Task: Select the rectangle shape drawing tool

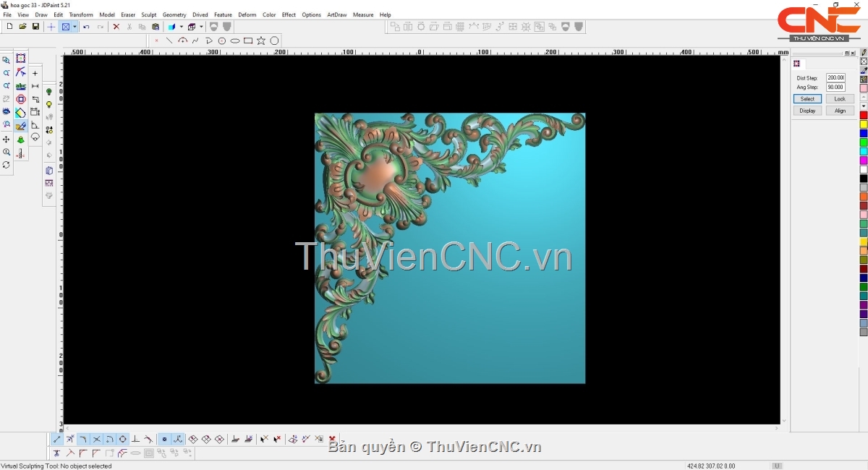Action: click(248, 40)
